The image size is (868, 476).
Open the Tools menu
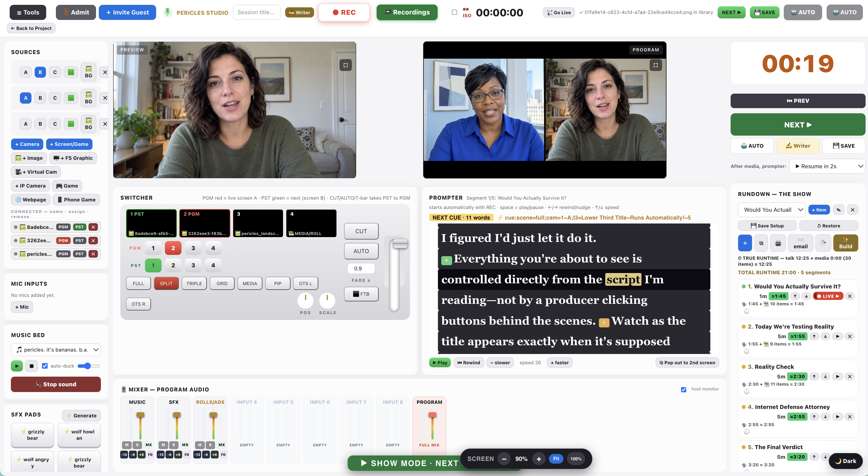28,12
